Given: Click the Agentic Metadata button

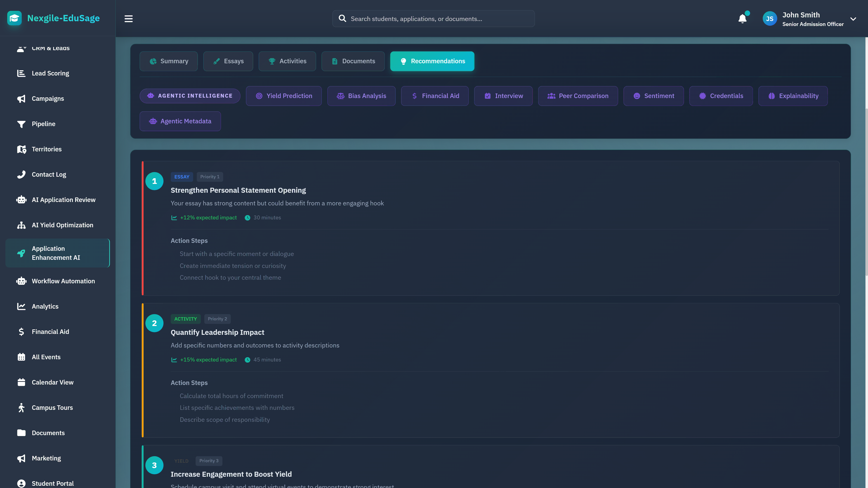Looking at the screenshot, I should [x=180, y=121].
